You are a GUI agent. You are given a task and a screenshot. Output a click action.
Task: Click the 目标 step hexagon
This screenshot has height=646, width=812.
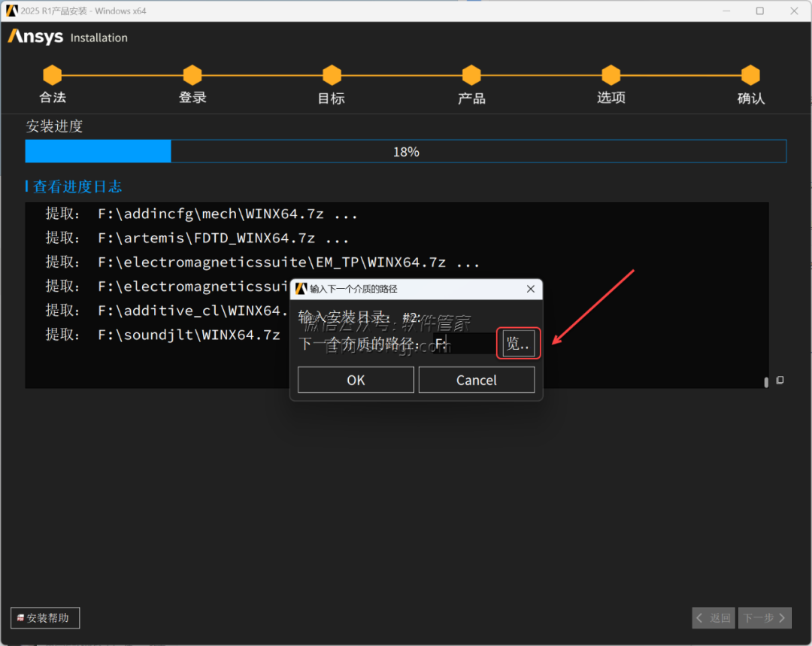click(x=332, y=75)
